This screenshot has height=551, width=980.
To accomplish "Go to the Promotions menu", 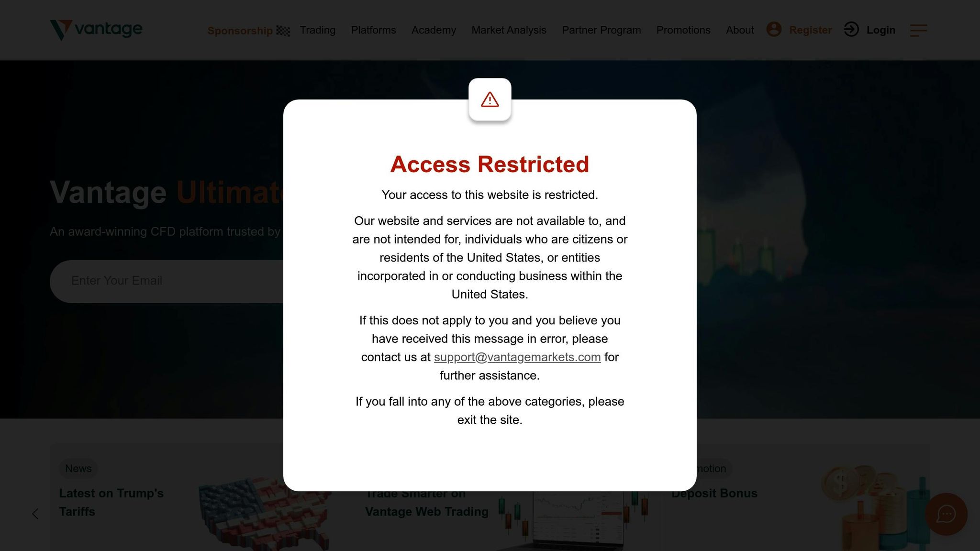I will [683, 30].
